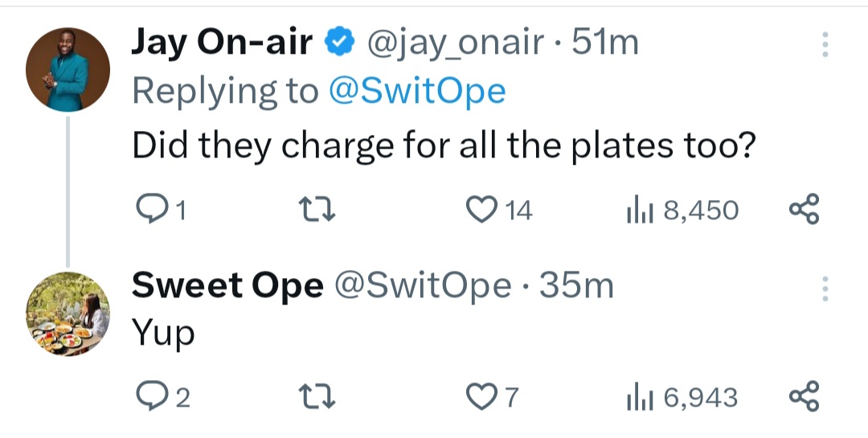
Task: Open more options for Jay On-air's tweet
Action: [x=824, y=45]
